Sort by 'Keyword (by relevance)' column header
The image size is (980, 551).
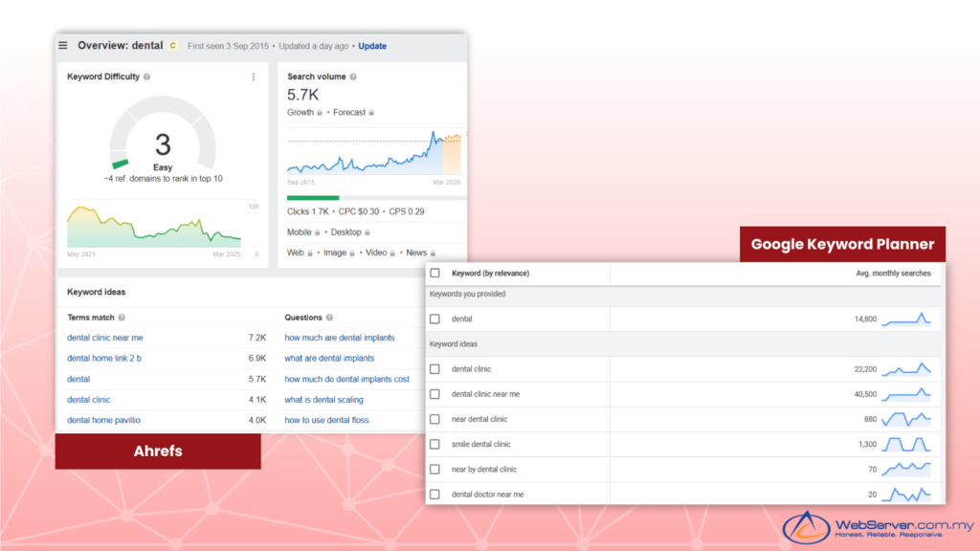(491, 273)
